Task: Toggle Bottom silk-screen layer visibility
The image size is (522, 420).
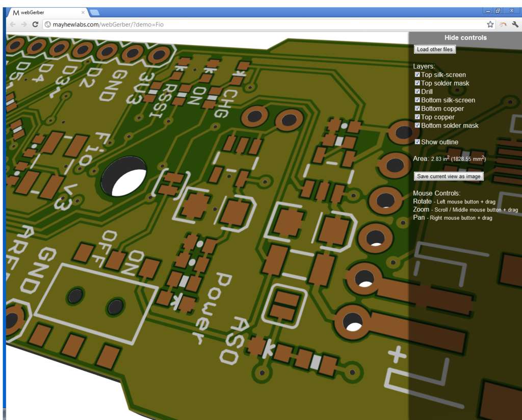Action: 417,100
